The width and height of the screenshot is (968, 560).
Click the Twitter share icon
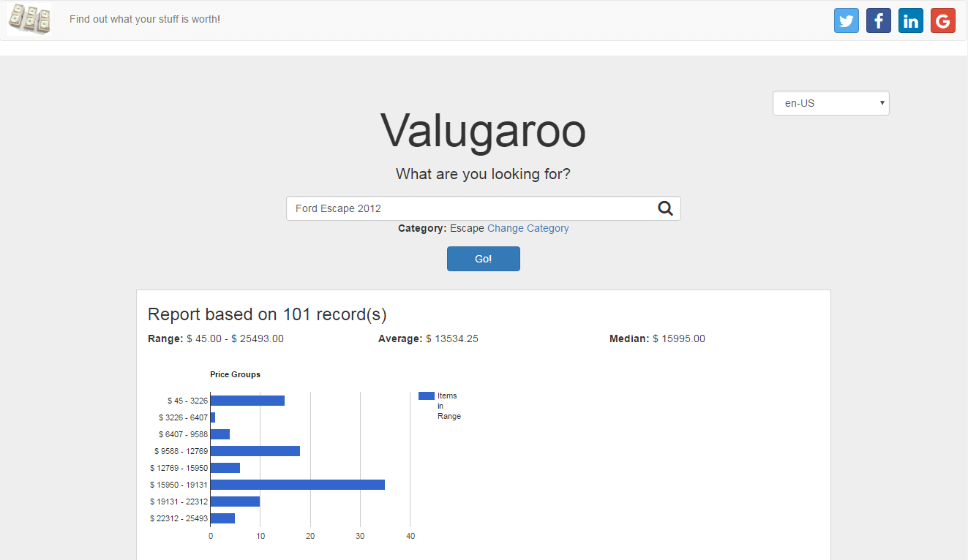[847, 20]
